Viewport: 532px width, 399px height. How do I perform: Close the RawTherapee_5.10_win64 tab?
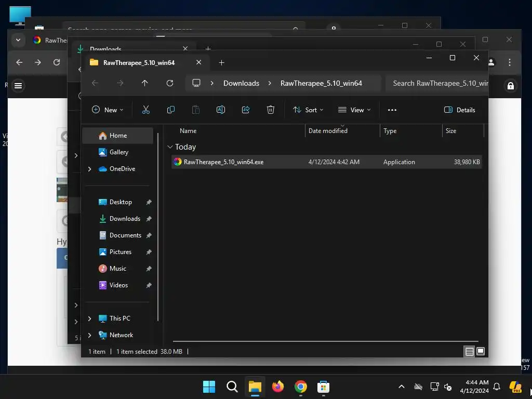[x=199, y=62]
